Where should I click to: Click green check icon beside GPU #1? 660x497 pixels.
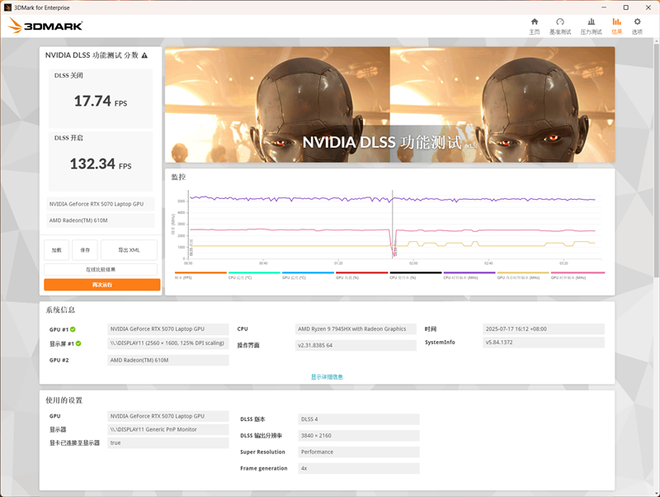[74, 328]
